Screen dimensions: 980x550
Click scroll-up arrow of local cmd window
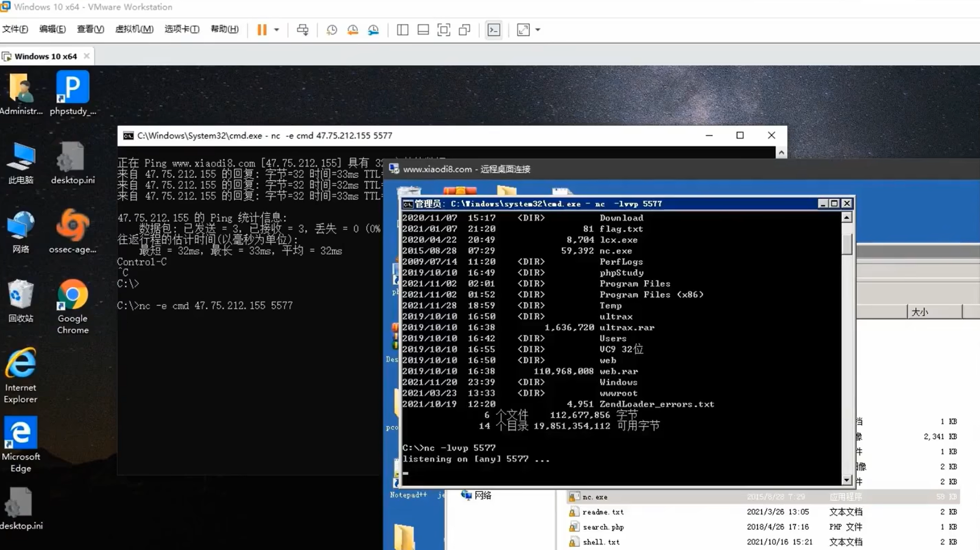pos(781,152)
